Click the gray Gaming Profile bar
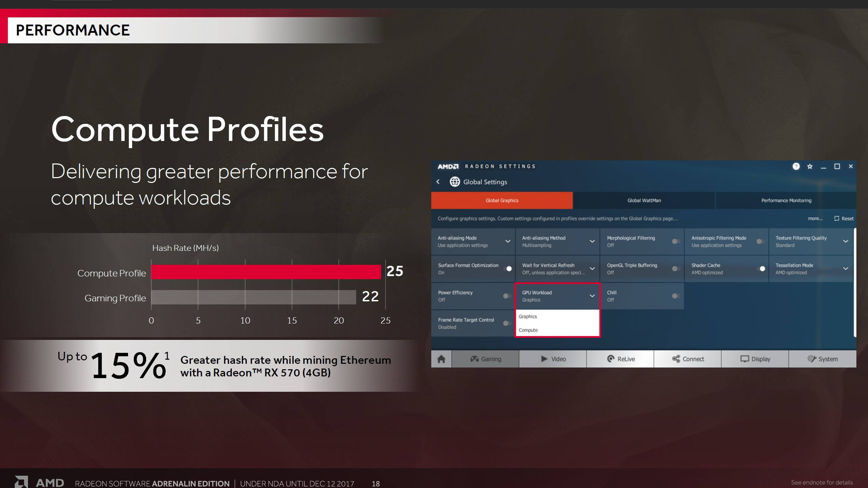 tap(254, 297)
